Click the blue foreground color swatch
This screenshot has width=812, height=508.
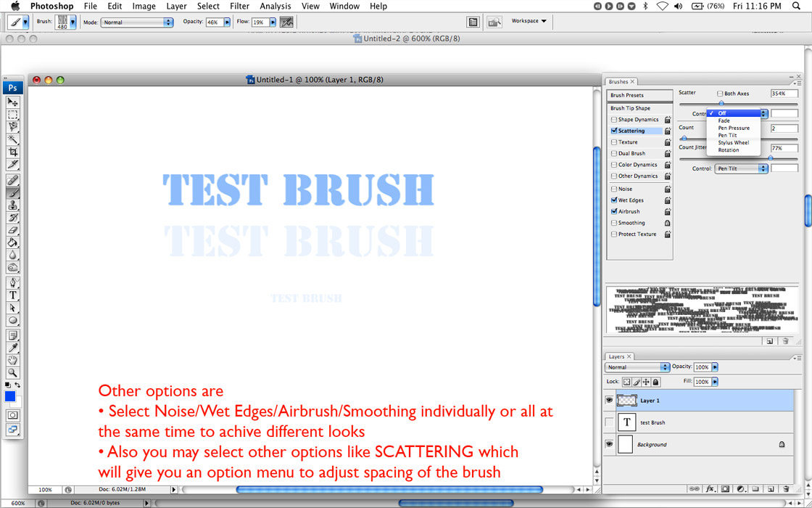tap(10, 398)
